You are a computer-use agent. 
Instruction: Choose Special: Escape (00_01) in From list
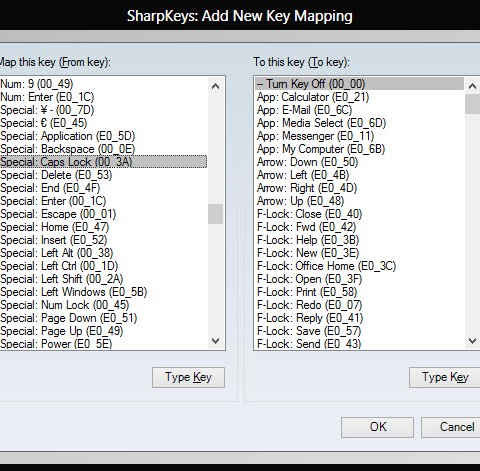point(103,214)
